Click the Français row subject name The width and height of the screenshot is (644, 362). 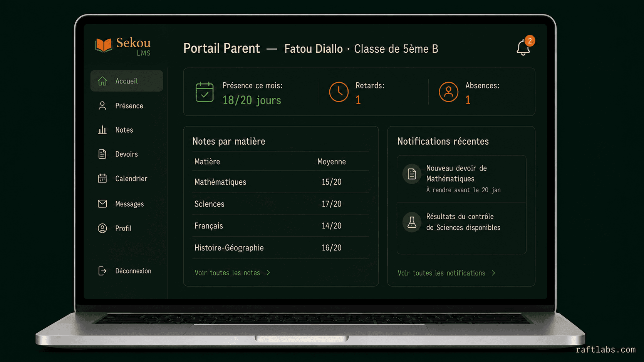tap(208, 226)
